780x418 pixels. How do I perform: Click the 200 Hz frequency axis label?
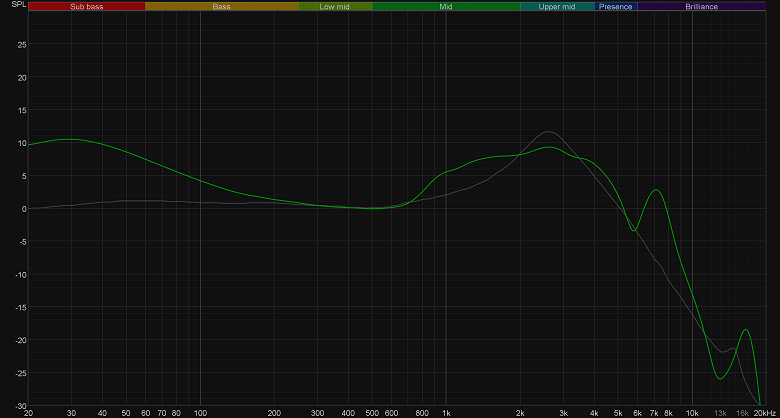click(x=274, y=413)
